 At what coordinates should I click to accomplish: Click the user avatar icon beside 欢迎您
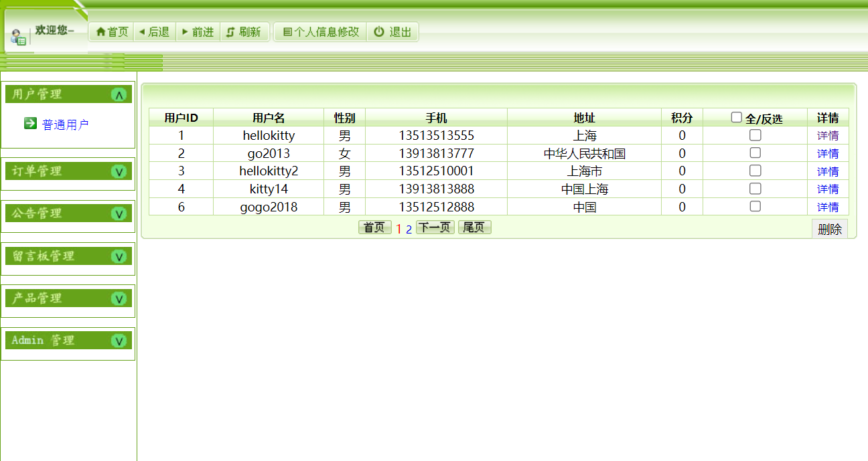point(17,37)
